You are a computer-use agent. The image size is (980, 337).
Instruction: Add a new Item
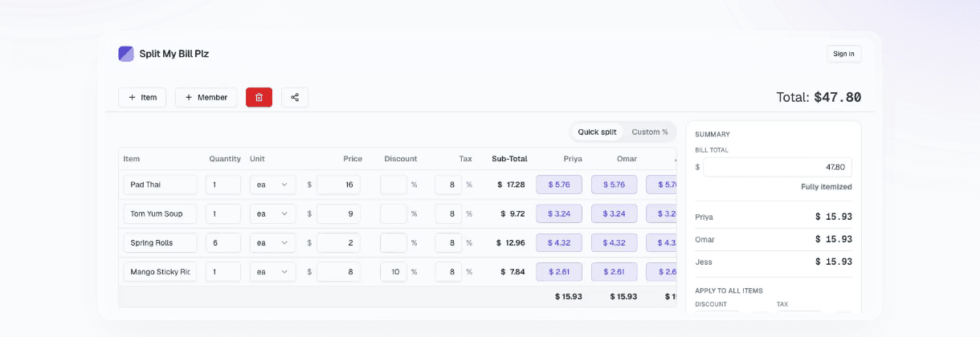pyautogui.click(x=142, y=97)
